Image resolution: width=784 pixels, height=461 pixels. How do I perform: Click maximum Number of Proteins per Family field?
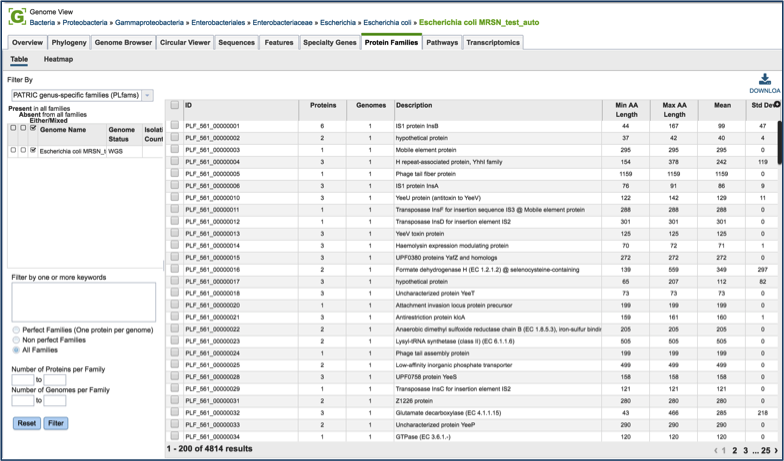point(55,380)
